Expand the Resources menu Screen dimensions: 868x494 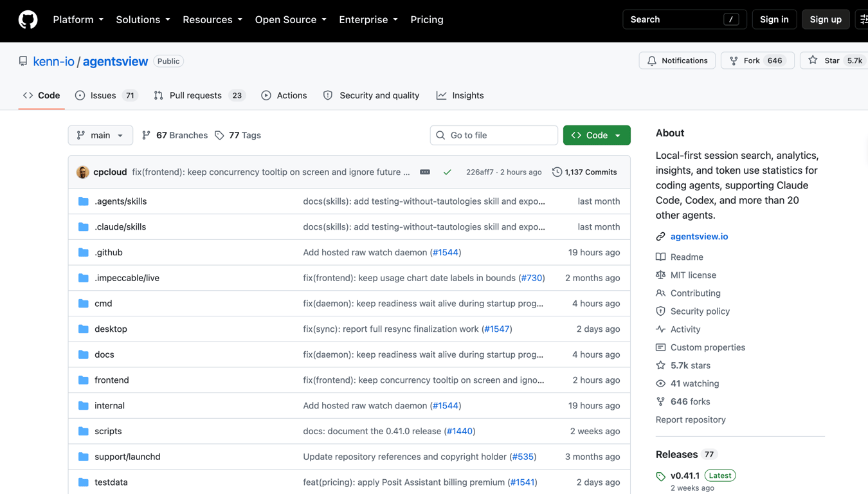(213, 20)
